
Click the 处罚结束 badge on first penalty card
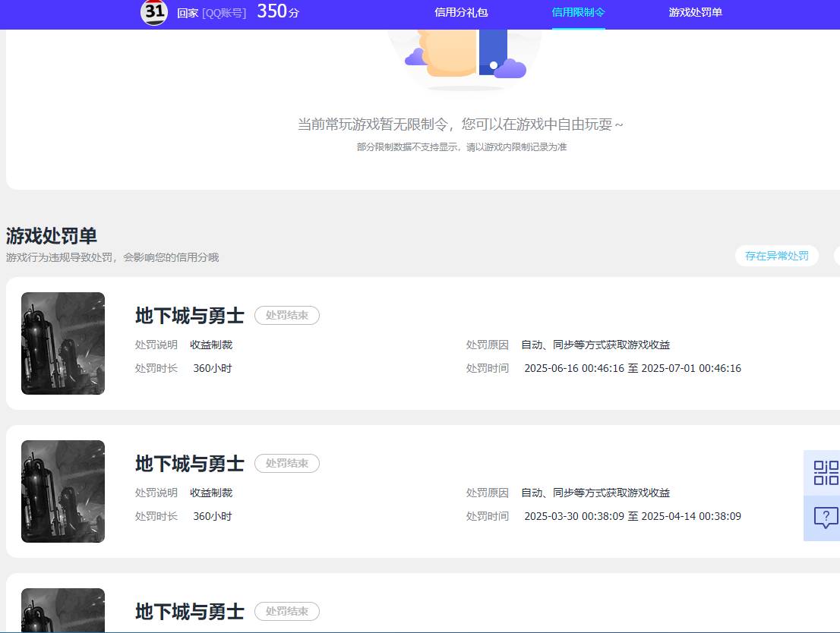tap(286, 315)
